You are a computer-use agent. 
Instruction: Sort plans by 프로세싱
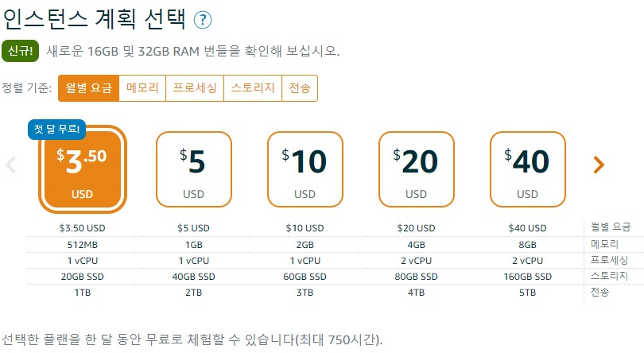(195, 88)
